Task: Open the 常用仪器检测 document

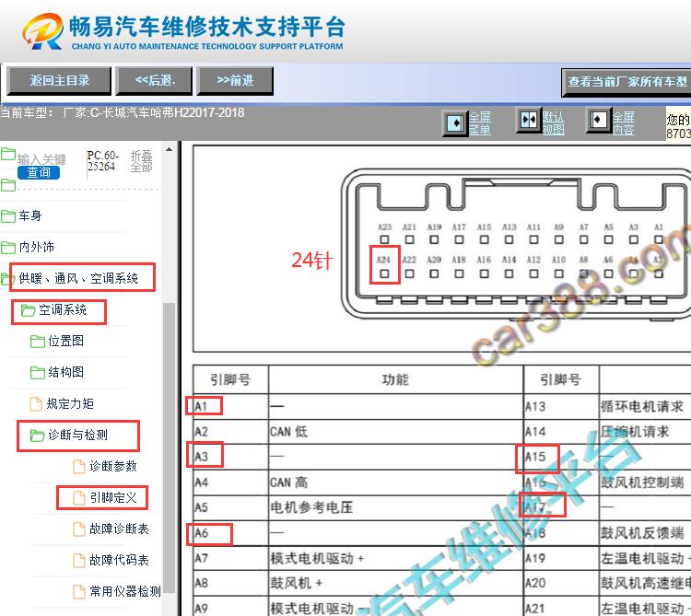Action: (125, 591)
